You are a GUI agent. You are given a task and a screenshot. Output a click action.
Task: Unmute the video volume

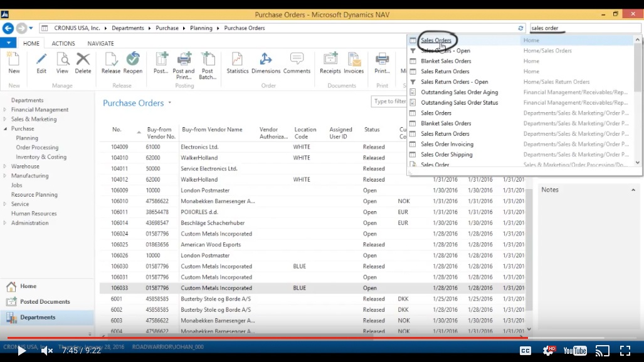click(x=46, y=351)
